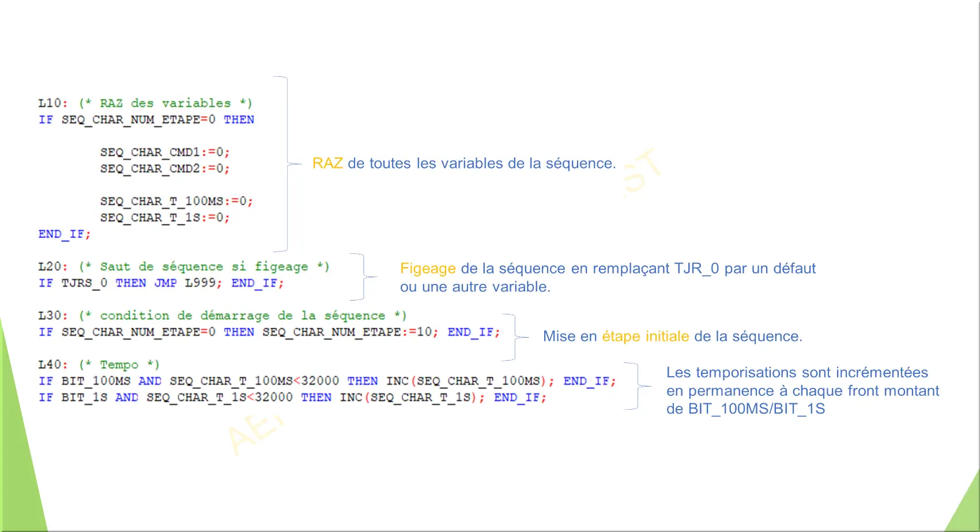Click the annotation line 'de BIT_100MS/BIT_1S'

(746, 409)
